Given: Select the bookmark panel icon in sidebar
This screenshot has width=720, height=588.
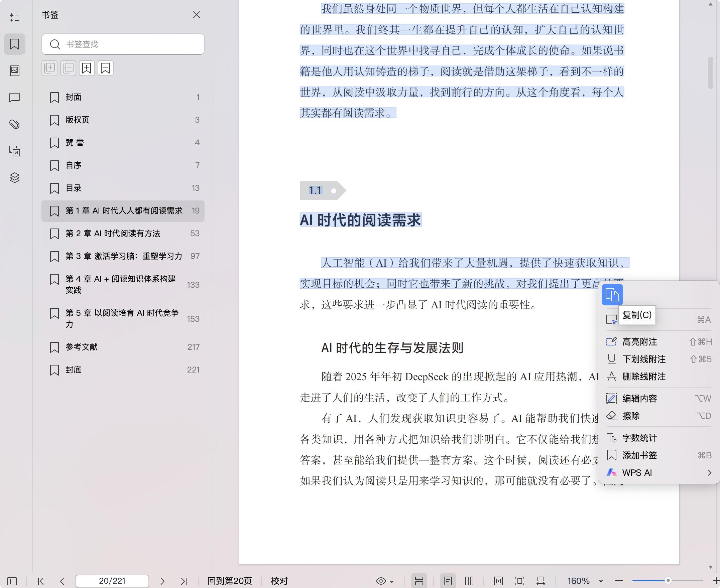Looking at the screenshot, I should point(15,44).
